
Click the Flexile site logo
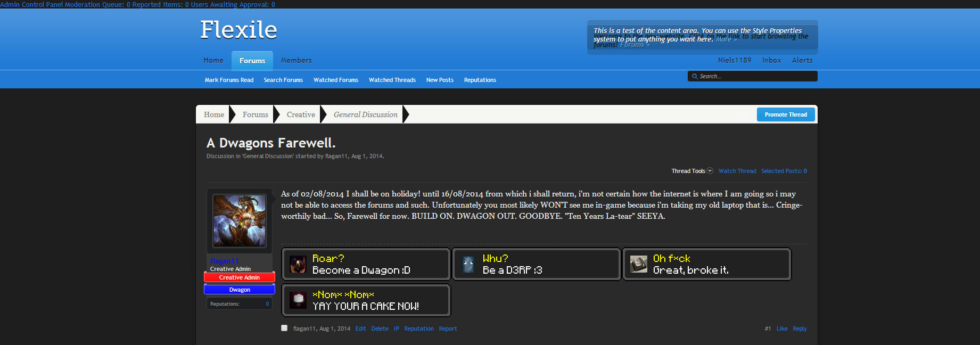point(238,30)
